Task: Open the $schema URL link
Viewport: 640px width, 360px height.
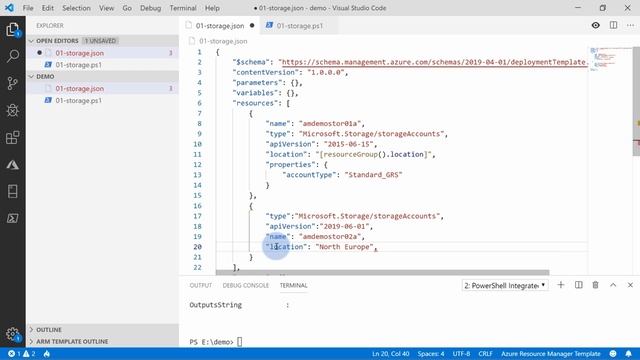Action: pos(435,62)
